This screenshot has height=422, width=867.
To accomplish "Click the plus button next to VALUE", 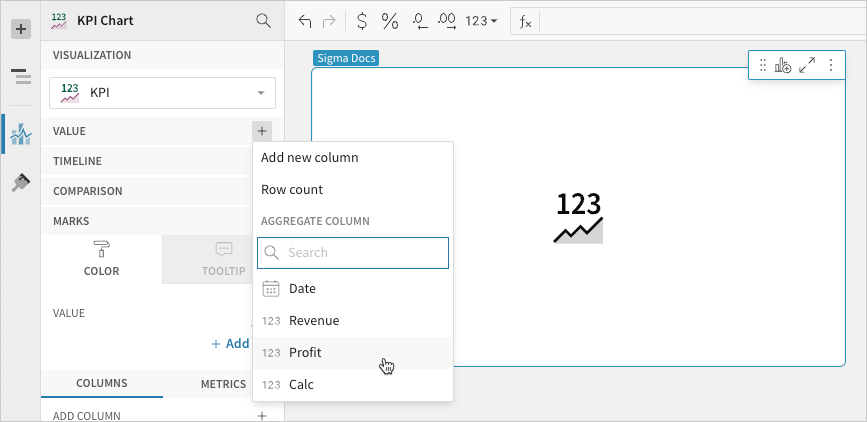I will point(262,131).
